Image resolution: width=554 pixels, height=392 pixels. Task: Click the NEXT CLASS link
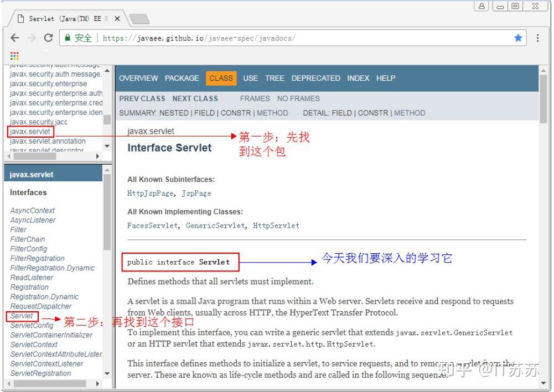coord(195,98)
